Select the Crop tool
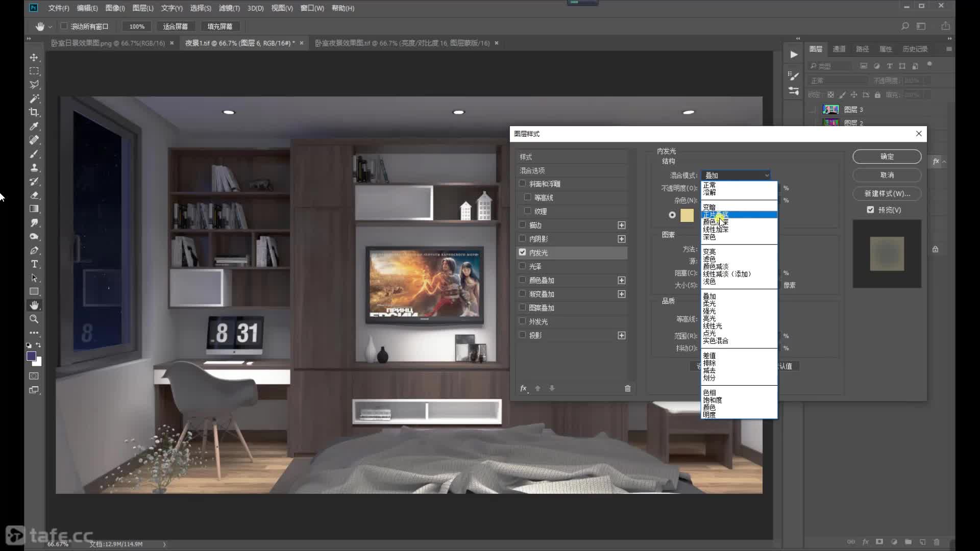Image resolution: width=980 pixels, height=551 pixels. (34, 112)
